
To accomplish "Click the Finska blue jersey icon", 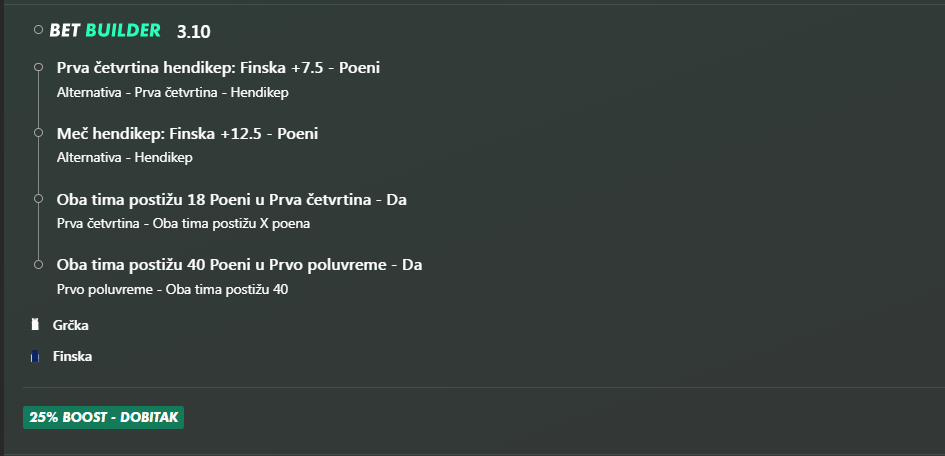I will (35, 357).
